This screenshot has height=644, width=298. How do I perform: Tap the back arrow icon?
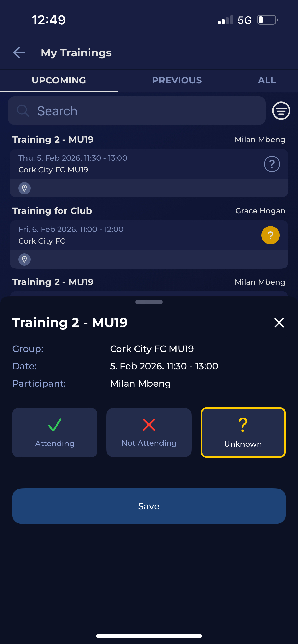(x=19, y=53)
